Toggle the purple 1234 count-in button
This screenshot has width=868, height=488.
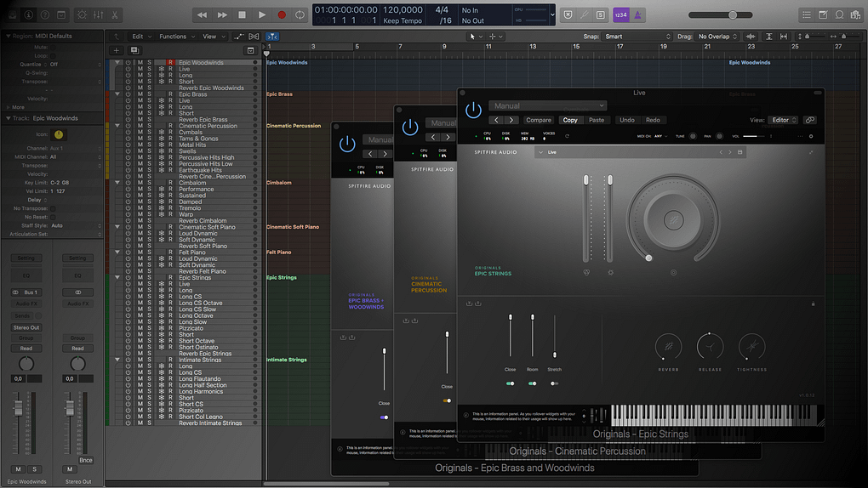point(620,15)
